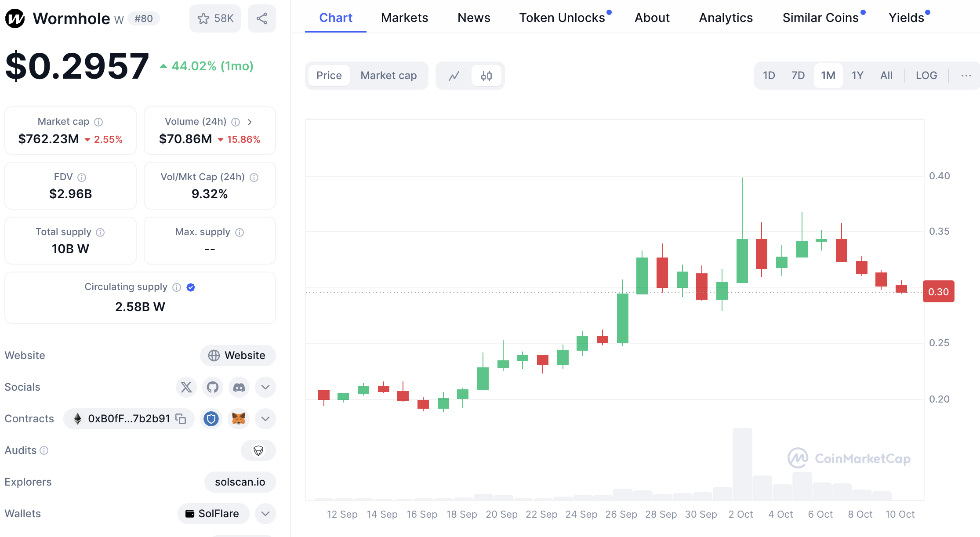The width and height of the screenshot is (980, 537).
Task: Click the 2.58B W circulating supply value
Action: pyautogui.click(x=140, y=307)
